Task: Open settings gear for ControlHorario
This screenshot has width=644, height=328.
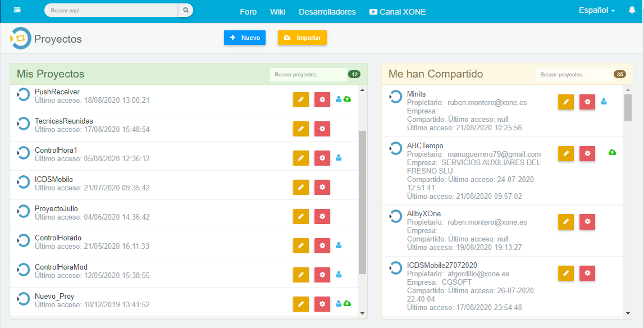Action: pyautogui.click(x=322, y=245)
